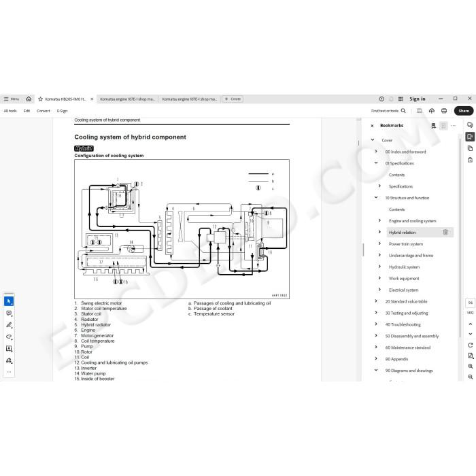Close the Komatsu HB205 tab
The height and width of the screenshot is (476, 476).
(92, 99)
